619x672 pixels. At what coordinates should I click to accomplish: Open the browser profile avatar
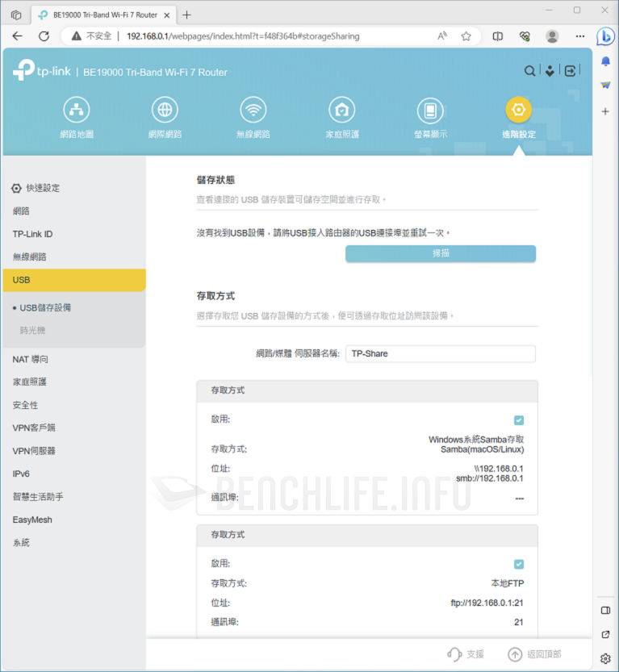point(552,36)
